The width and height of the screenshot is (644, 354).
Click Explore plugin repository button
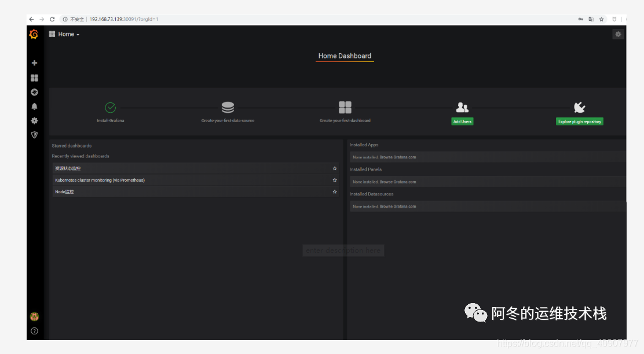tap(580, 121)
